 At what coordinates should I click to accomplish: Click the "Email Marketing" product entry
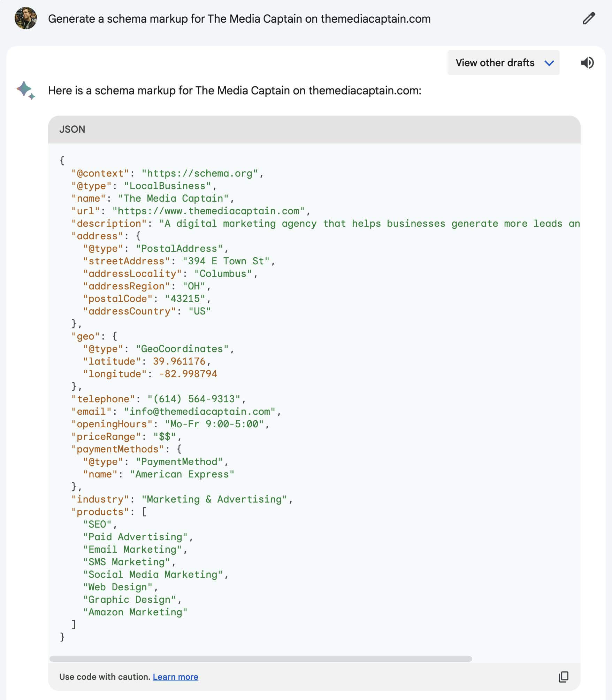pyautogui.click(x=135, y=550)
